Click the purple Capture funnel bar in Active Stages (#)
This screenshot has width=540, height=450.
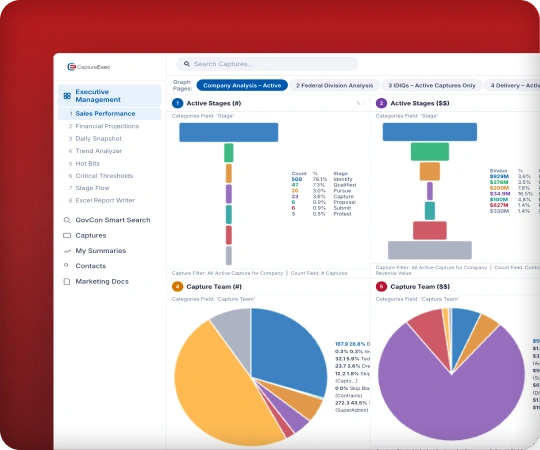229,194
